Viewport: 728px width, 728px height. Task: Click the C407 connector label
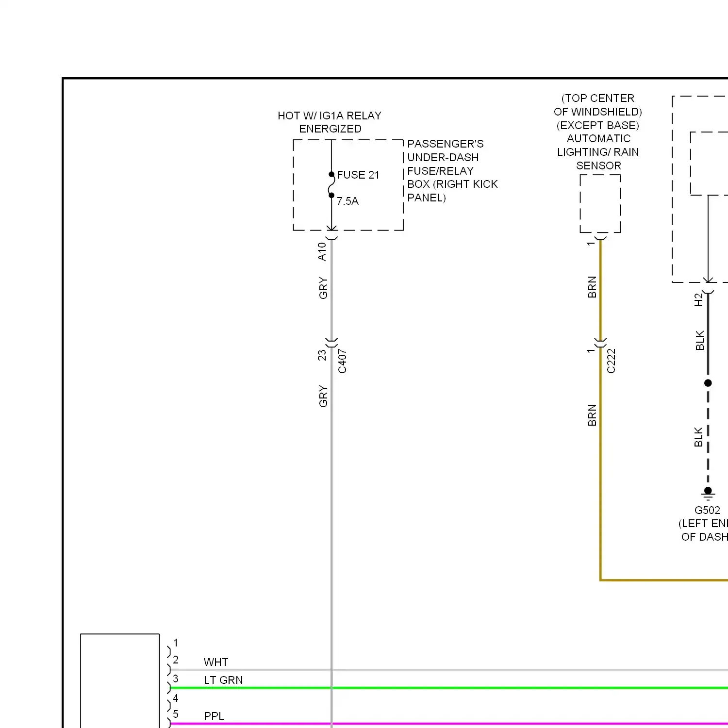342,361
